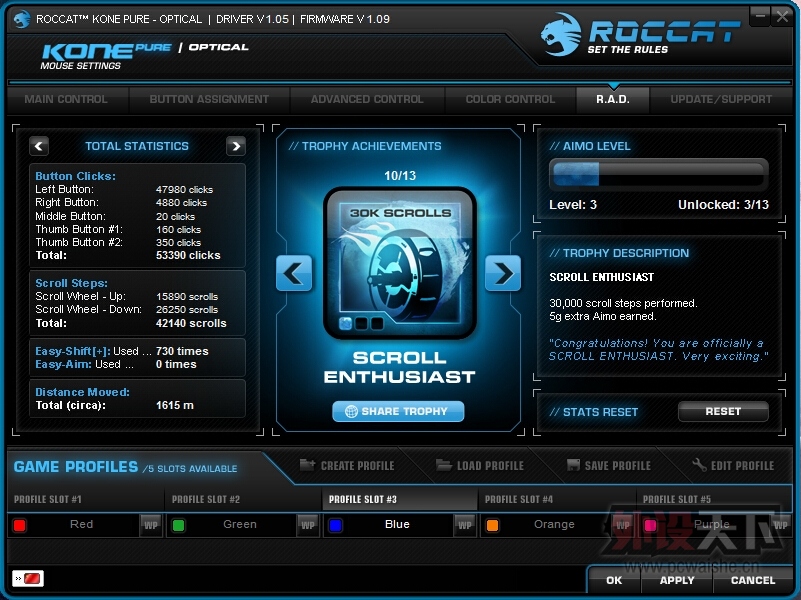Click the red indicator icon at bottom left
Viewport: 801px width, 600px height.
pos(28,579)
